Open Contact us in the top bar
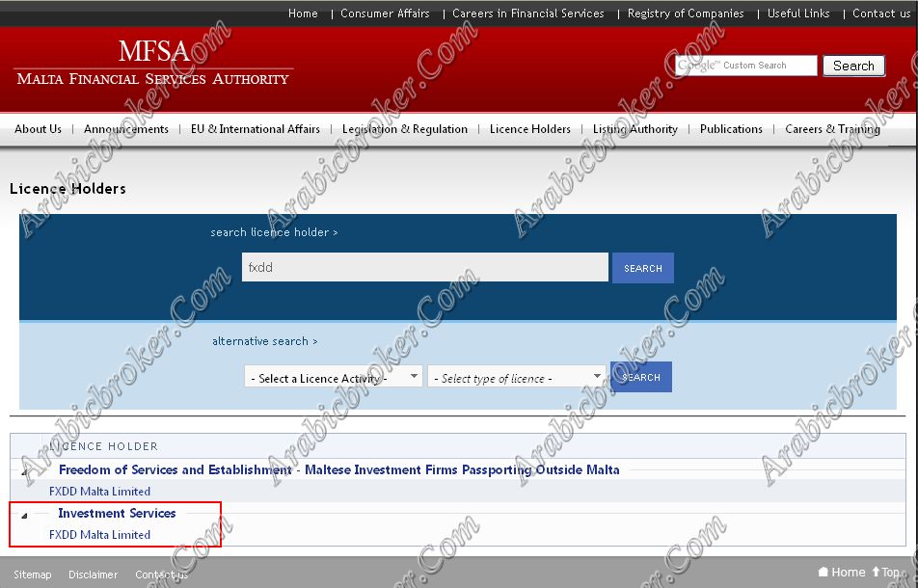The height and width of the screenshot is (588, 918). click(881, 13)
